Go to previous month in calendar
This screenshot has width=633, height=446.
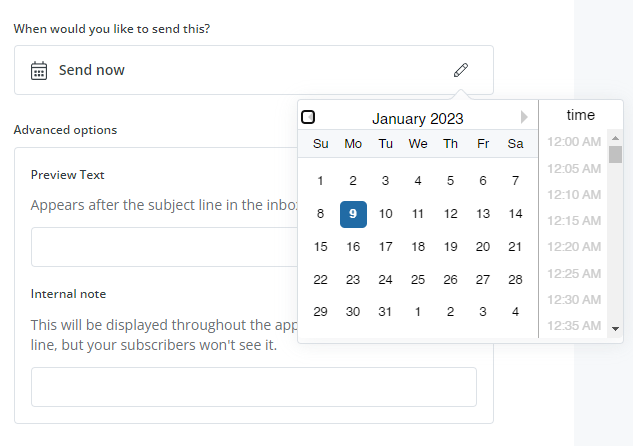308,117
